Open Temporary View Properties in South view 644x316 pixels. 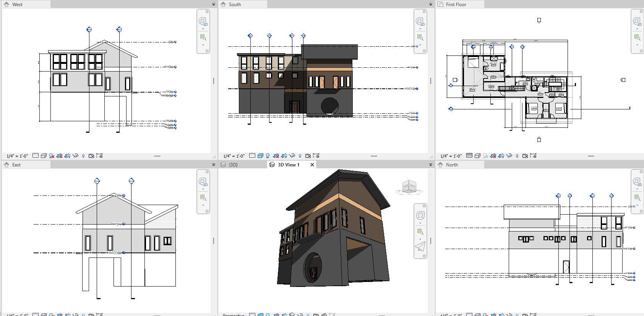point(308,156)
